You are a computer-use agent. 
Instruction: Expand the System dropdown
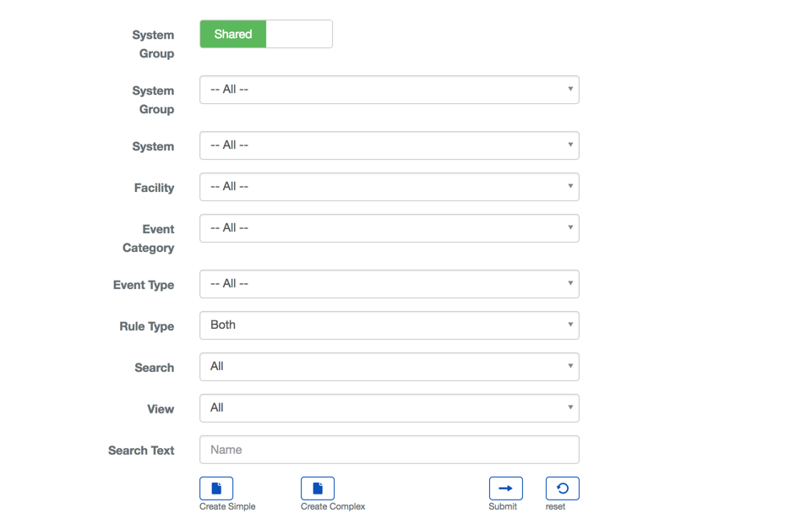pyautogui.click(x=389, y=145)
